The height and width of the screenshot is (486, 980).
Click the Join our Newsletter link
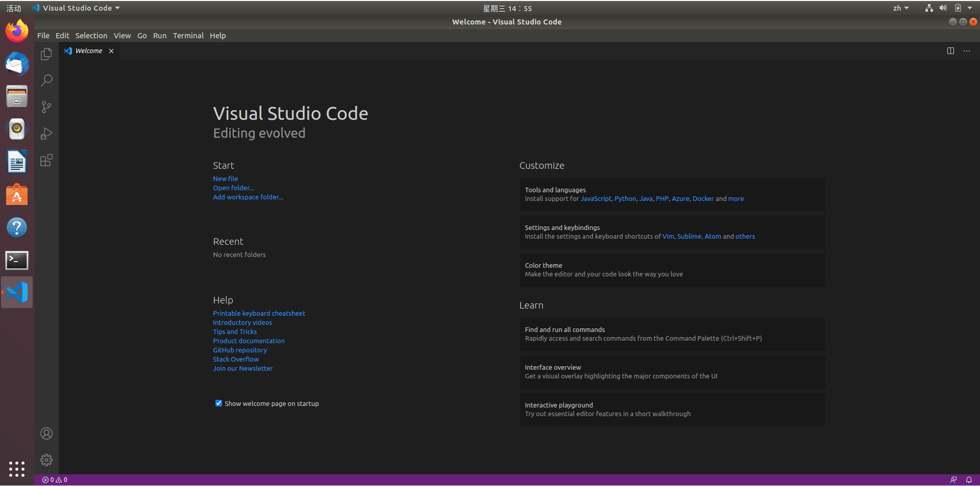pyautogui.click(x=242, y=369)
